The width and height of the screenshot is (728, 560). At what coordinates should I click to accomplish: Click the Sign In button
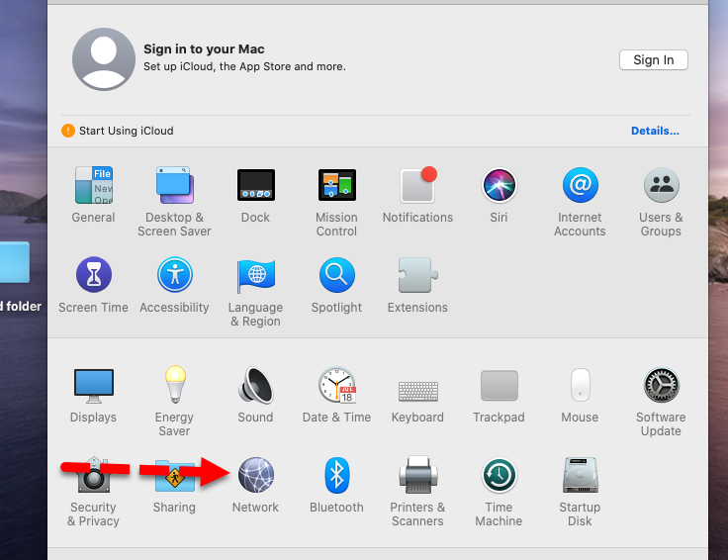[x=653, y=59]
